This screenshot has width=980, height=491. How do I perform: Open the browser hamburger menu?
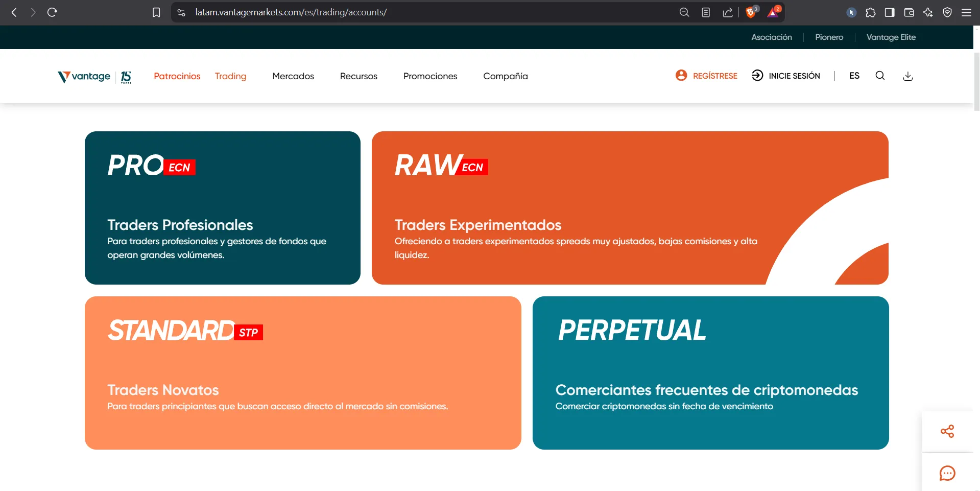click(x=966, y=12)
